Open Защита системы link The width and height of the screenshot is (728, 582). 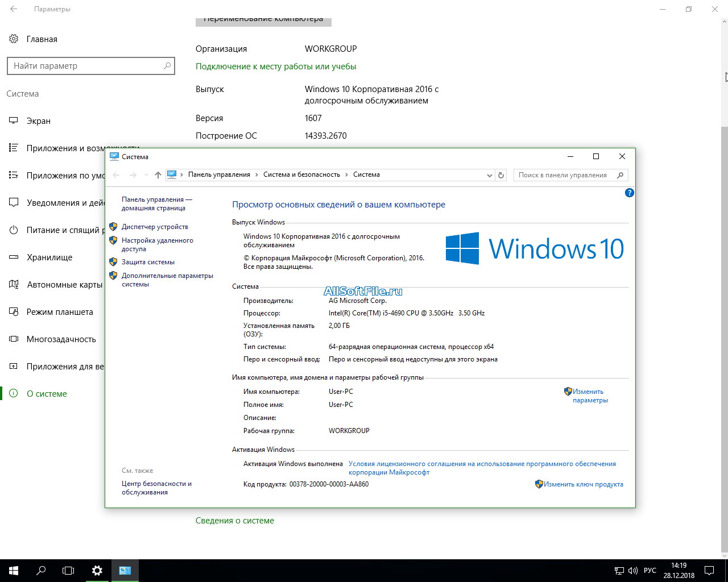[148, 262]
